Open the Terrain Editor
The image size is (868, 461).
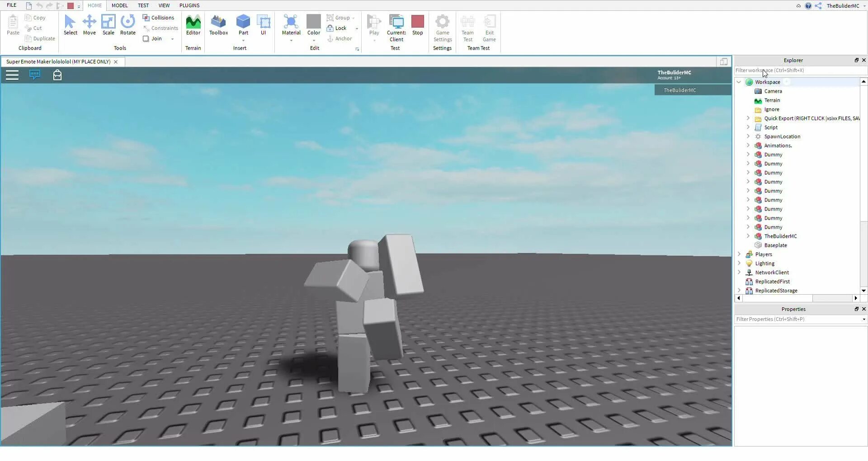(193, 25)
